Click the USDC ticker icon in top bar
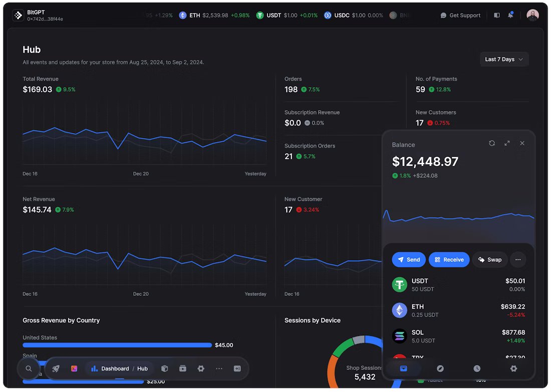 click(x=328, y=16)
